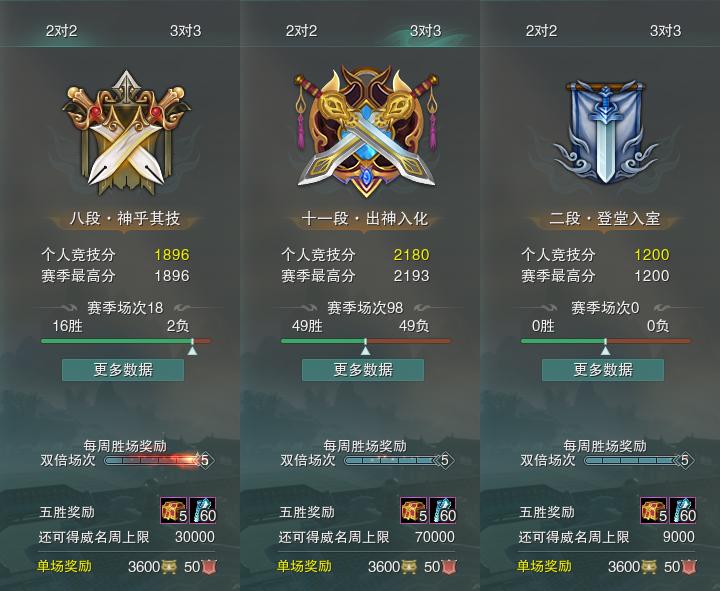Click treasure chest reward icon in left panel
The width and height of the screenshot is (720, 591).
174,510
